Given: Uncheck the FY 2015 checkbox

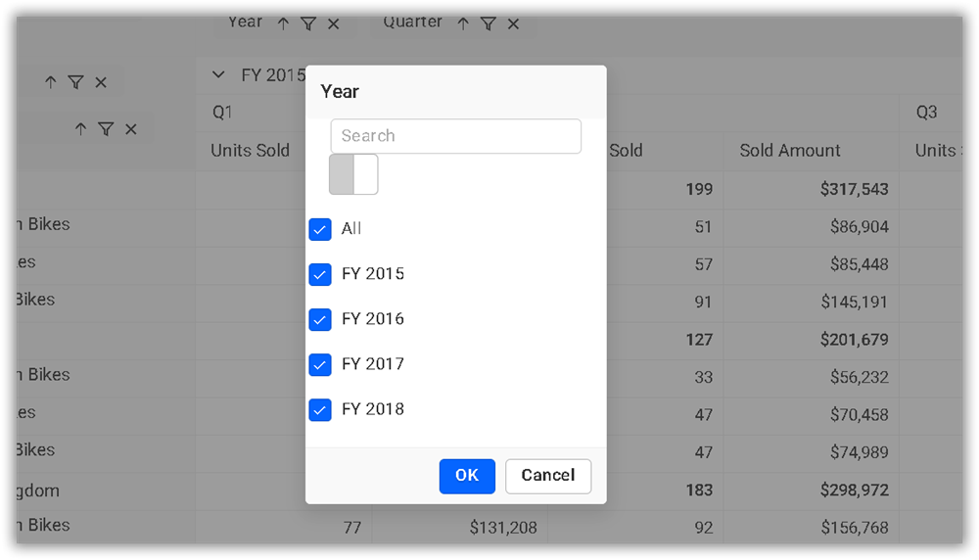Looking at the screenshot, I should coord(320,274).
